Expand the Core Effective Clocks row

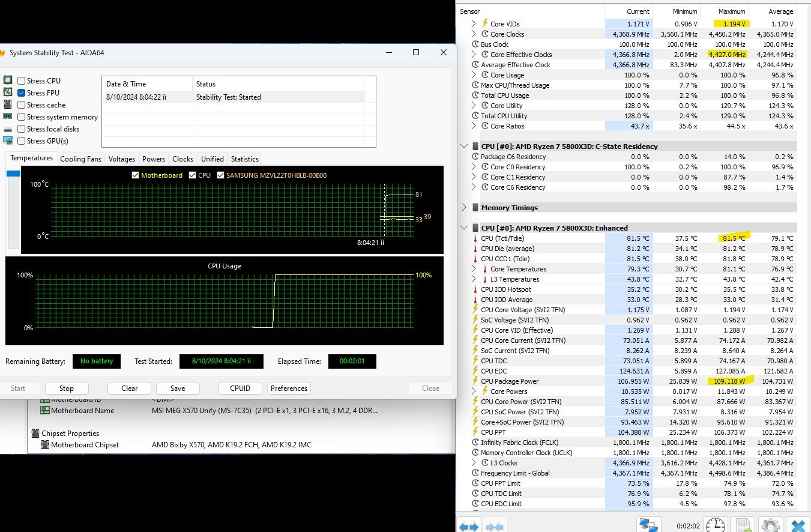474,55
